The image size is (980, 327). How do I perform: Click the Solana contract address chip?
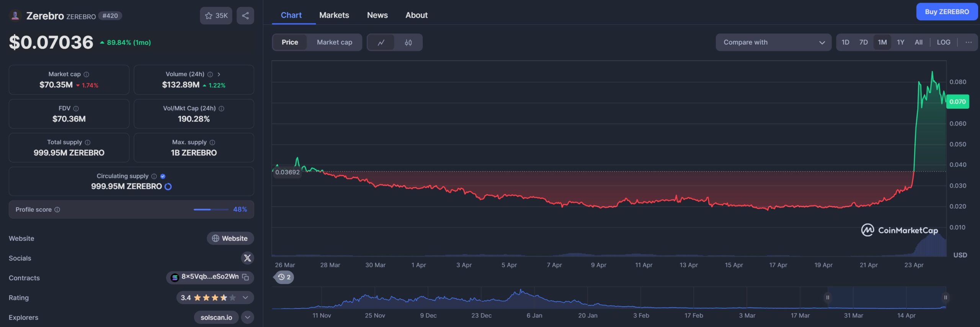(210, 277)
